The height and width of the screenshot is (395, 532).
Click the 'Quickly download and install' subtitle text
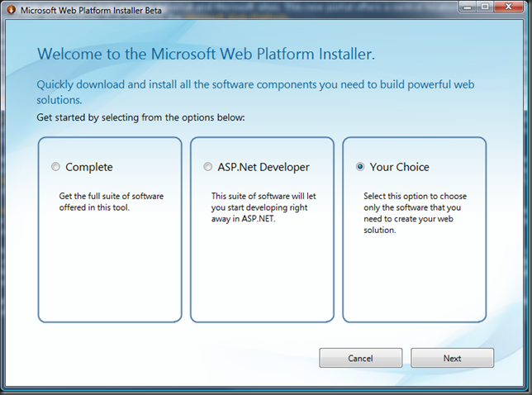point(255,92)
